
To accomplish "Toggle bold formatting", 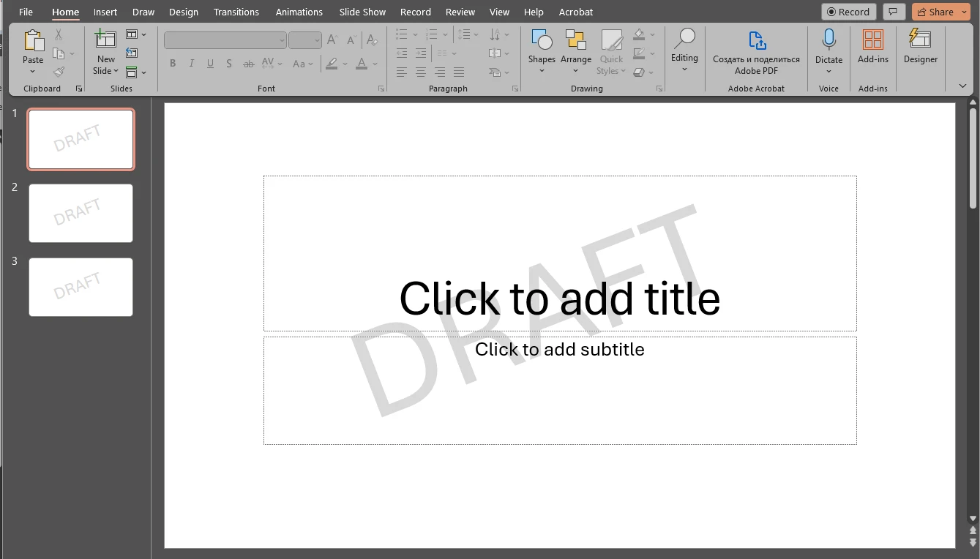I will coord(173,64).
